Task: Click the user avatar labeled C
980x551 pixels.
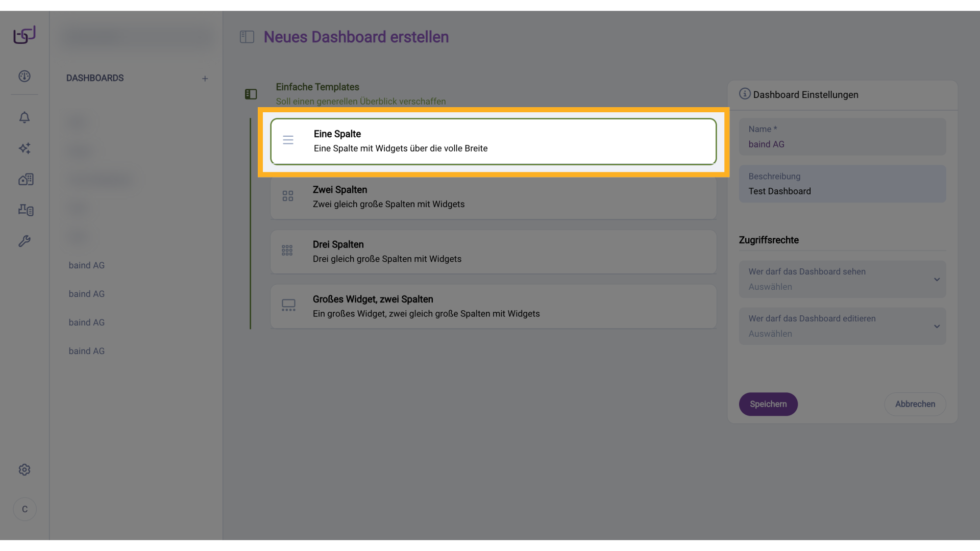Action: click(x=24, y=509)
